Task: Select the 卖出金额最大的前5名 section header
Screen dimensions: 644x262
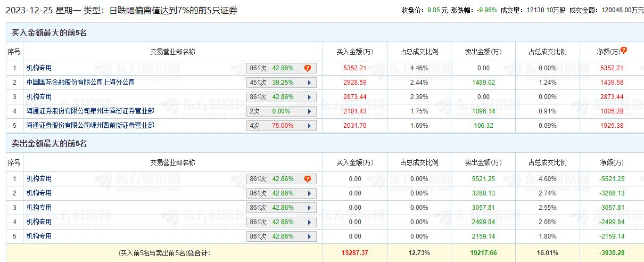Action: point(49,144)
